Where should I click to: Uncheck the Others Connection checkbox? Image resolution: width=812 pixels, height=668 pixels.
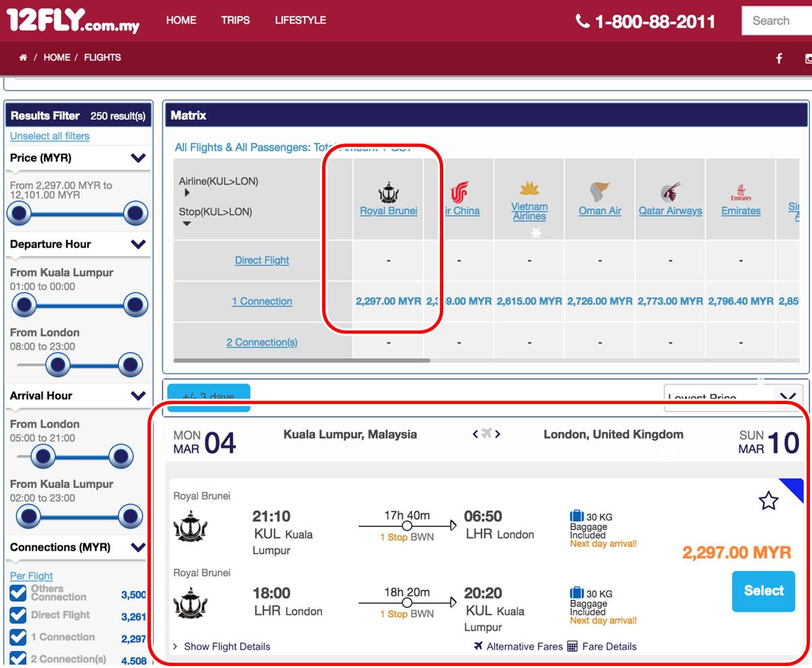[18, 594]
